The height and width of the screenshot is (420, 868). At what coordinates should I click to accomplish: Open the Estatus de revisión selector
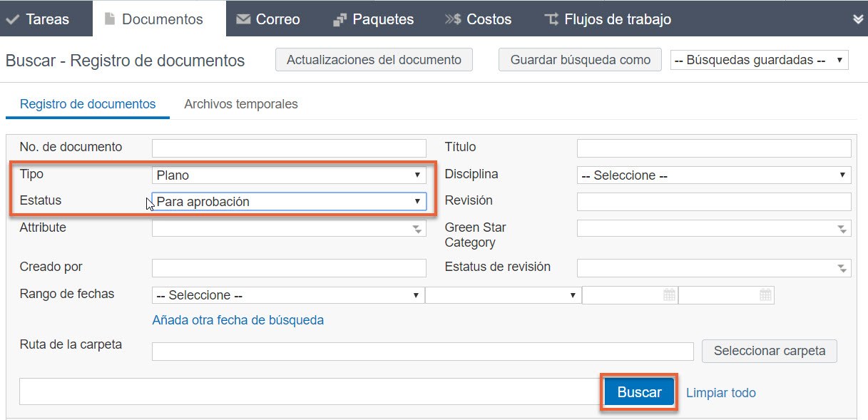click(x=714, y=268)
